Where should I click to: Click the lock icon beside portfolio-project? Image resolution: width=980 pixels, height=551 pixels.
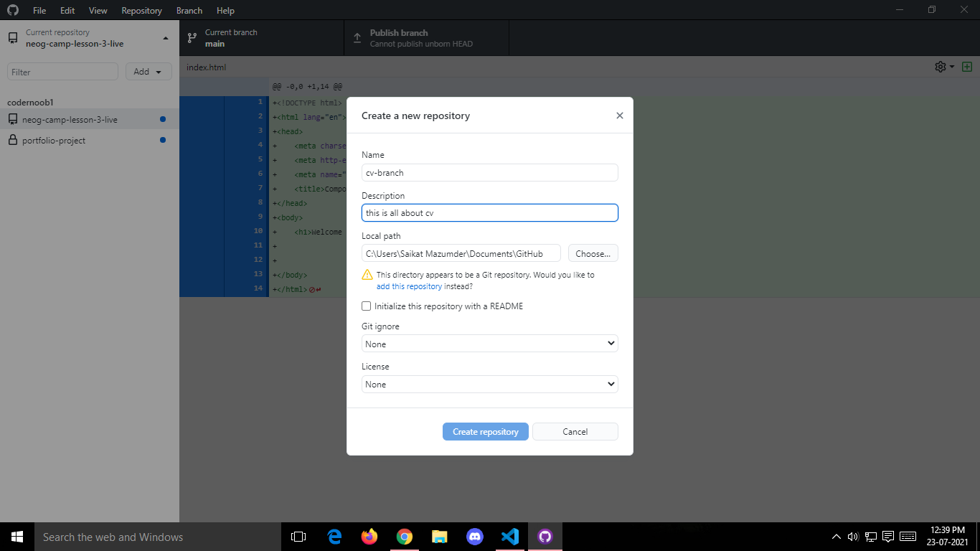pyautogui.click(x=13, y=141)
